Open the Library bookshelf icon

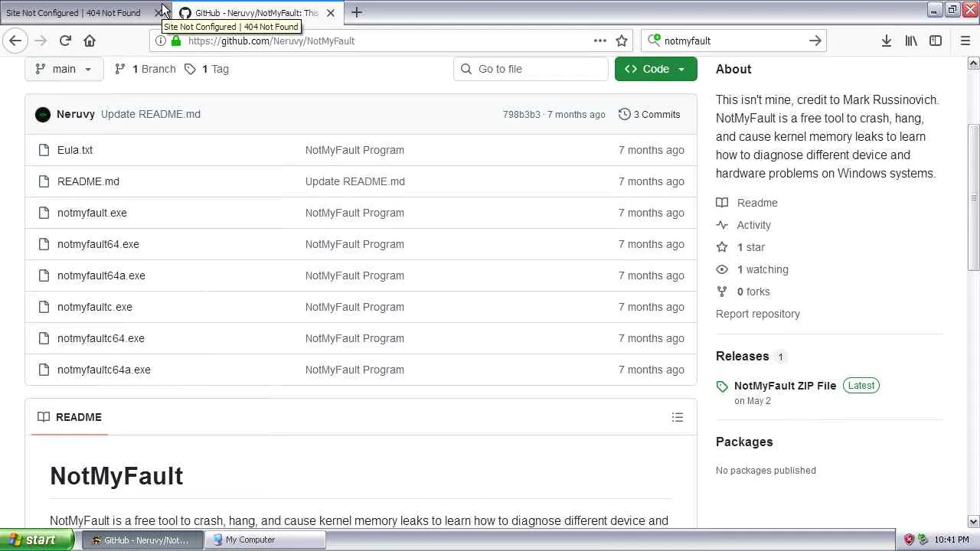911,41
